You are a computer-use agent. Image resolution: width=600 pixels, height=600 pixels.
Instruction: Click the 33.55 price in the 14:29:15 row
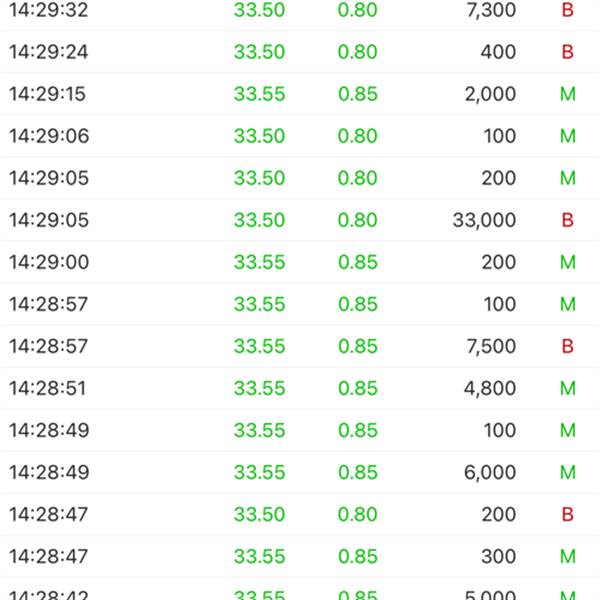pyautogui.click(x=260, y=94)
